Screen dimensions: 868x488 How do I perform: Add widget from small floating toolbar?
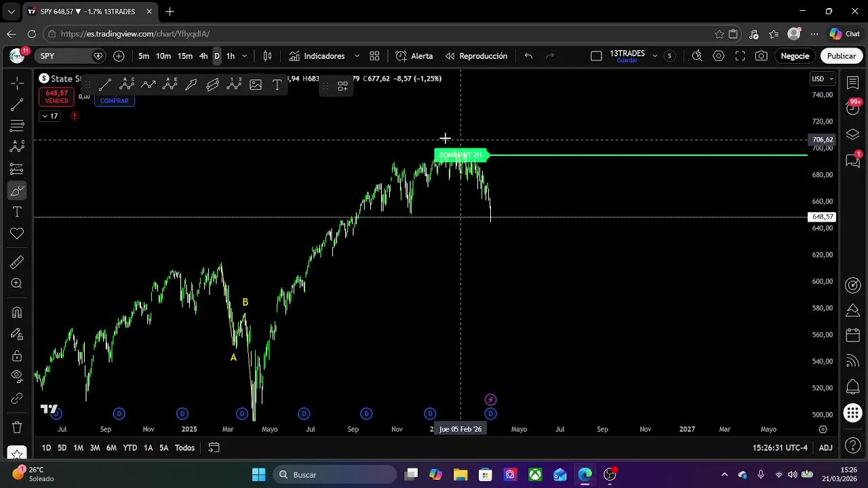(343, 86)
